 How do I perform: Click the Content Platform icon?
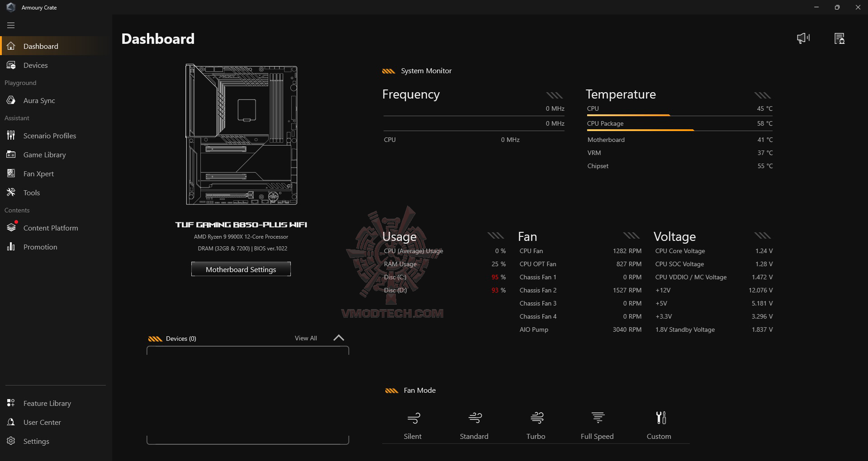click(x=11, y=228)
